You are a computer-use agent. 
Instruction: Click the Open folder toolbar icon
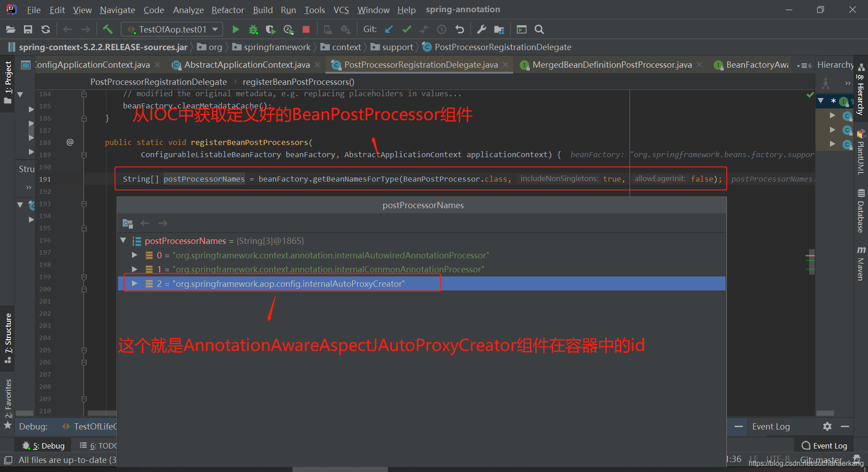click(11, 29)
